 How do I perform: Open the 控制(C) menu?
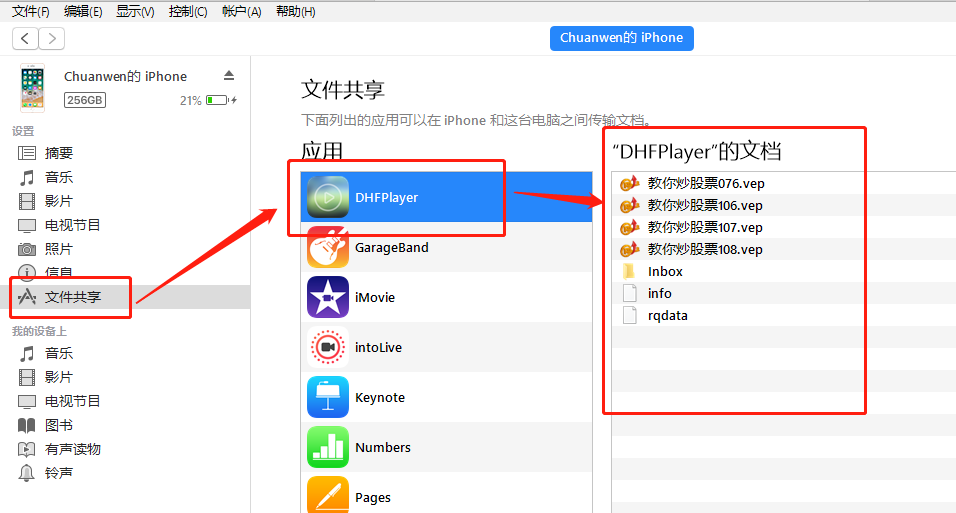tap(188, 11)
